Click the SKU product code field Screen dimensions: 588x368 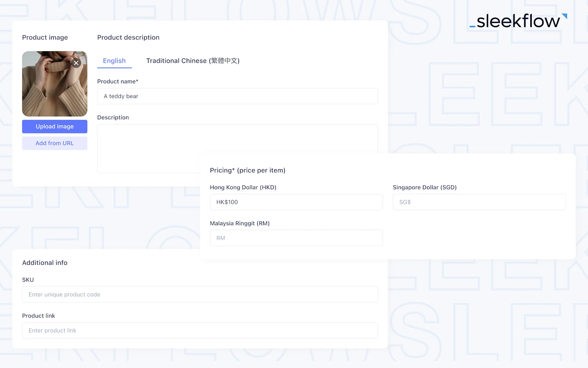pyautogui.click(x=200, y=294)
